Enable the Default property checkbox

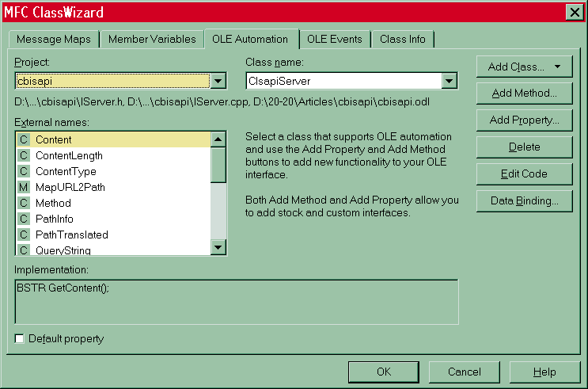(20, 339)
